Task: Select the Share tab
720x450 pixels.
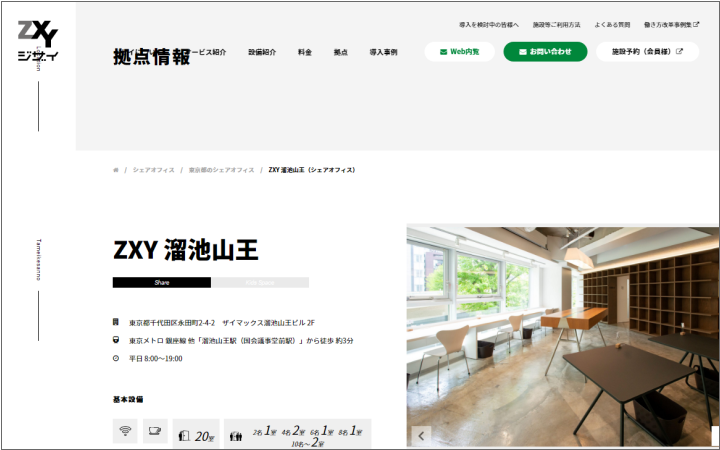Action: 162,282
